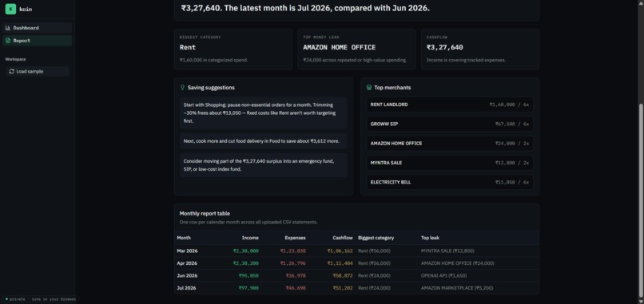Click Mar 2026 income ₹2,30,000

pos(245,251)
